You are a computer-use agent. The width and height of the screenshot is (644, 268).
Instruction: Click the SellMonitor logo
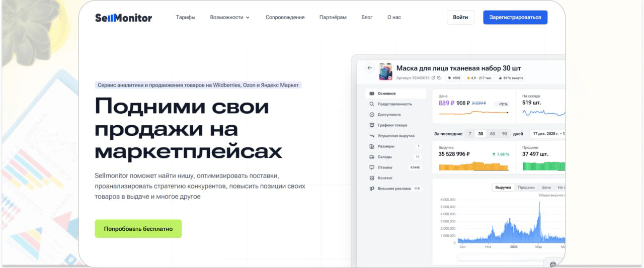tap(123, 18)
